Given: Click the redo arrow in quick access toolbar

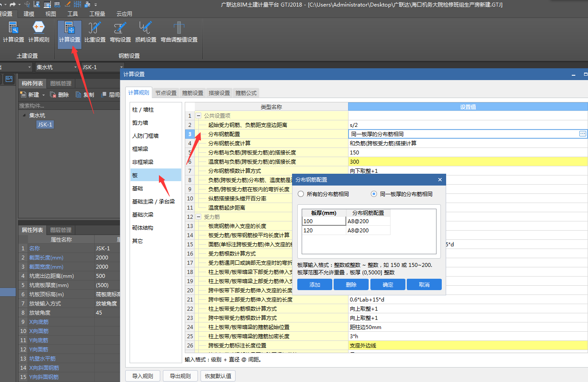Looking at the screenshot, I should tap(12, 4).
